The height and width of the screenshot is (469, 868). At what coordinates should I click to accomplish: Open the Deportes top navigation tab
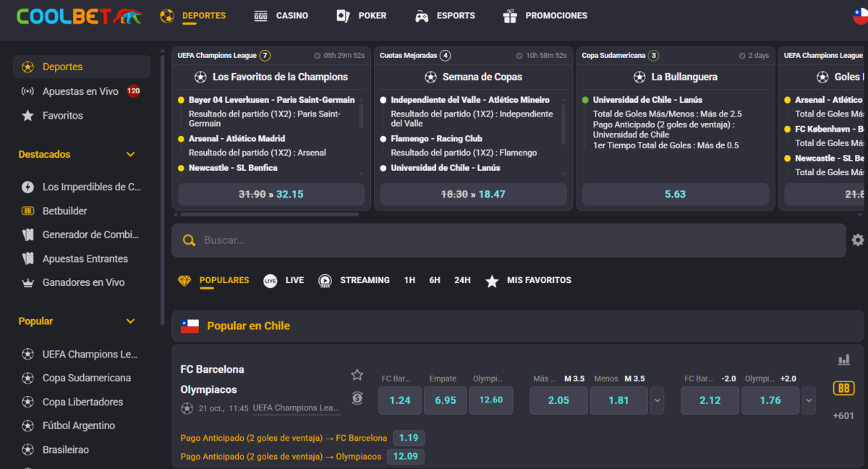point(192,15)
